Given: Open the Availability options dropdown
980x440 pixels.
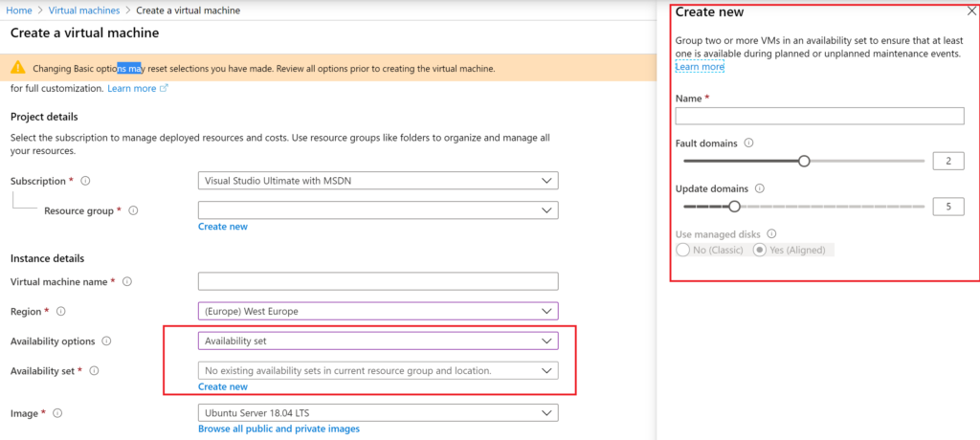Looking at the screenshot, I should 378,341.
